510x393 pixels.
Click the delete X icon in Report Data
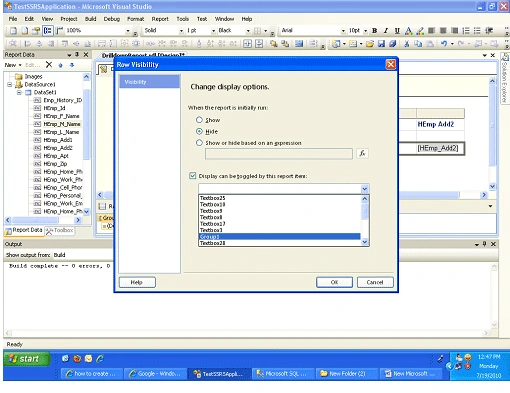tap(49, 65)
